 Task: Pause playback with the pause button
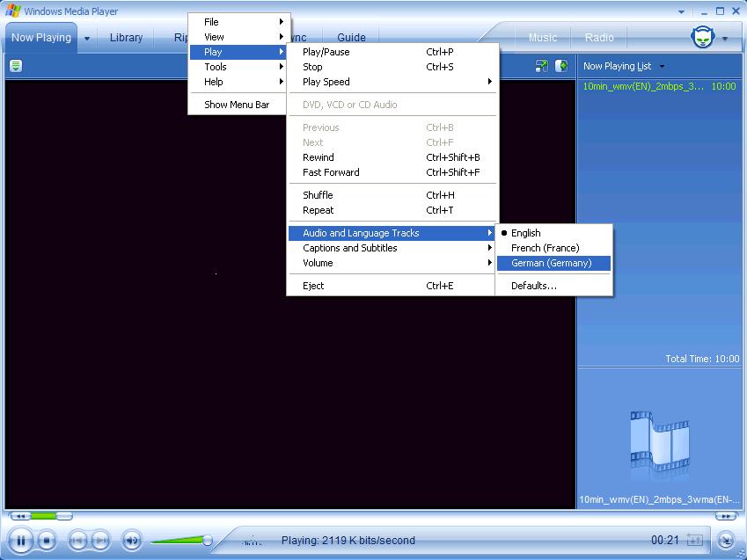coord(20,541)
